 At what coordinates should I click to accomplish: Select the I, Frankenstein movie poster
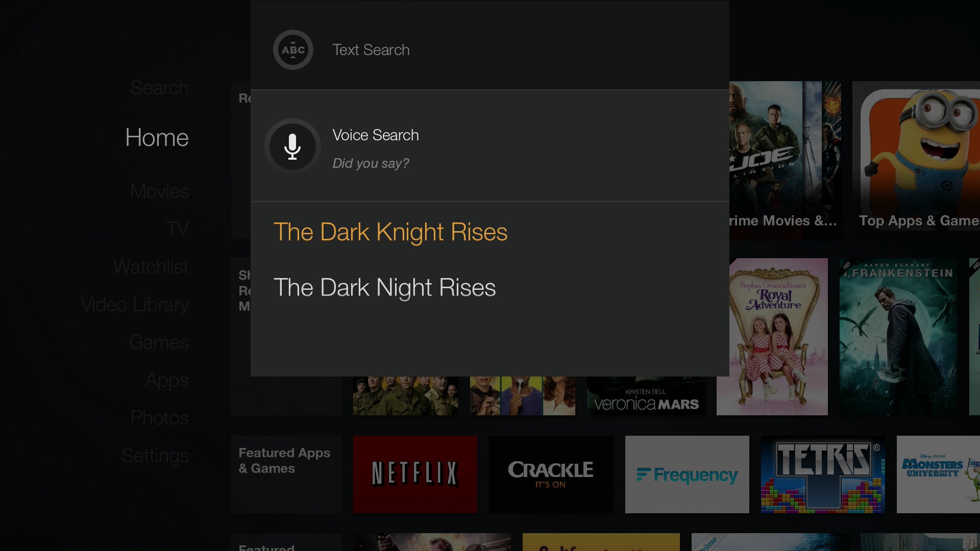[x=898, y=337]
